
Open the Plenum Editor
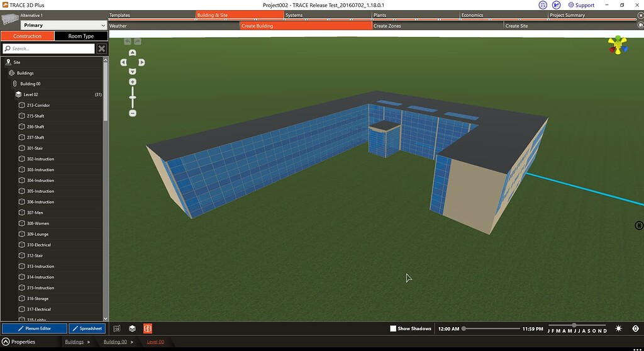click(x=34, y=328)
